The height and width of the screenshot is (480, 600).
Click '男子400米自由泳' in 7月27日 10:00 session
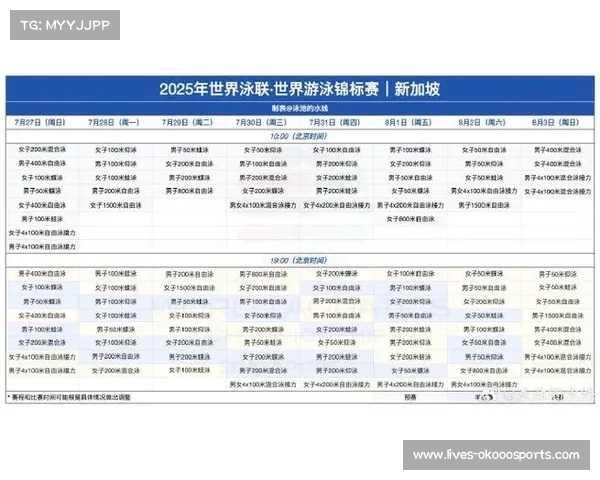coord(42,163)
